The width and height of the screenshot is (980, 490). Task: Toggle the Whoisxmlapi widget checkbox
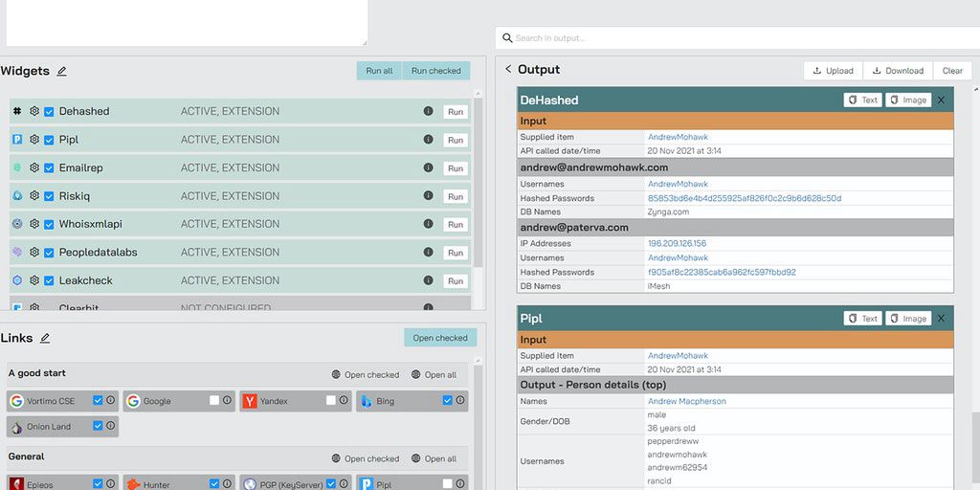click(x=49, y=224)
